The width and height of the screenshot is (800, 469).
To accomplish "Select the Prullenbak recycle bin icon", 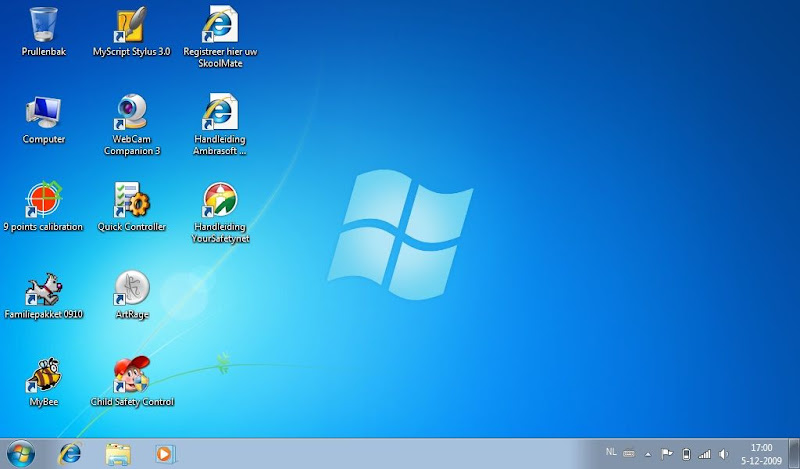I will coord(44,24).
